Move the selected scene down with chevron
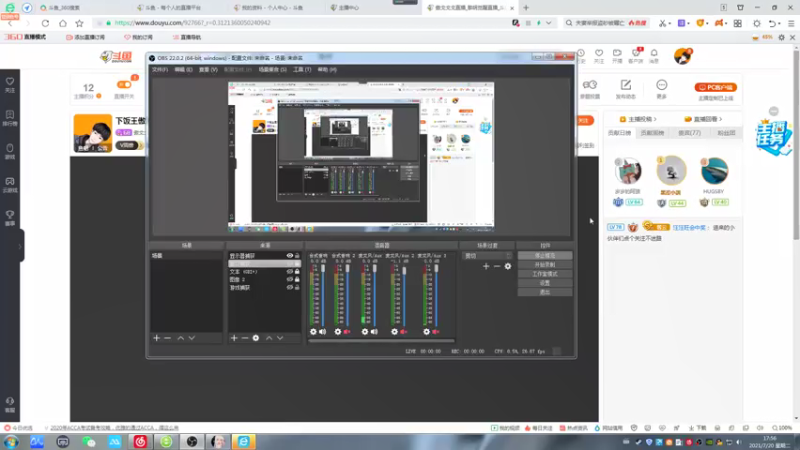The height and width of the screenshot is (450, 800). (x=192, y=338)
